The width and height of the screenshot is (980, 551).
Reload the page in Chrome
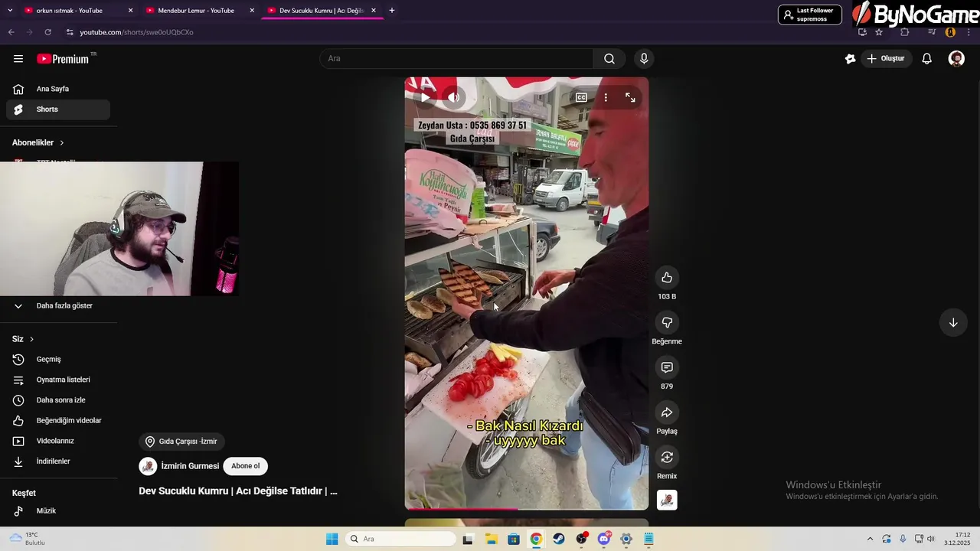pyautogui.click(x=47, y=32)
